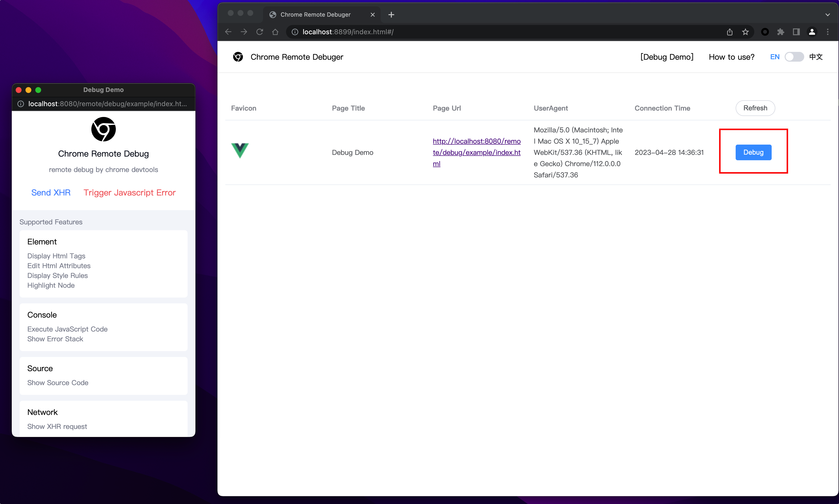
Task: Open the browser side panel icon
Action: pos(796,32)
